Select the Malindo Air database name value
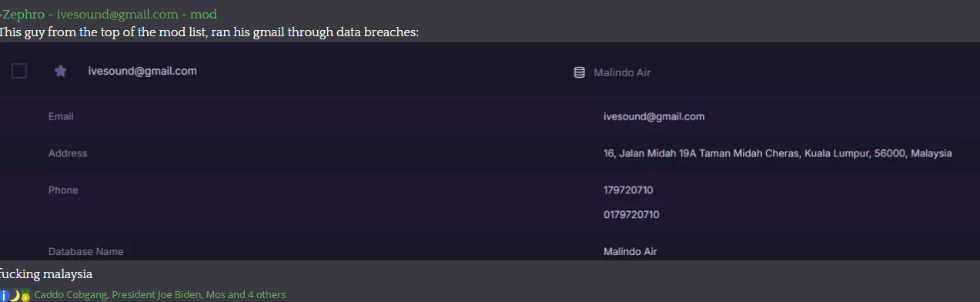 [x=630, y=251]
